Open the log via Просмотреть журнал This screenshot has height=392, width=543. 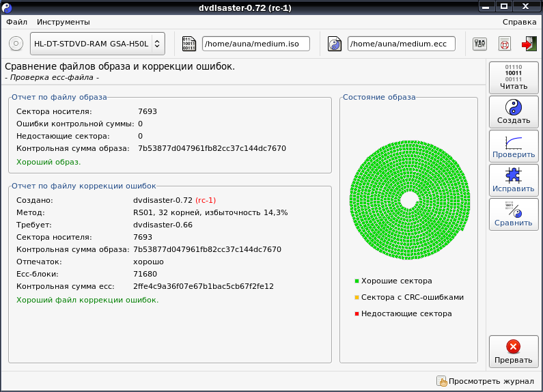pos(485,381)
